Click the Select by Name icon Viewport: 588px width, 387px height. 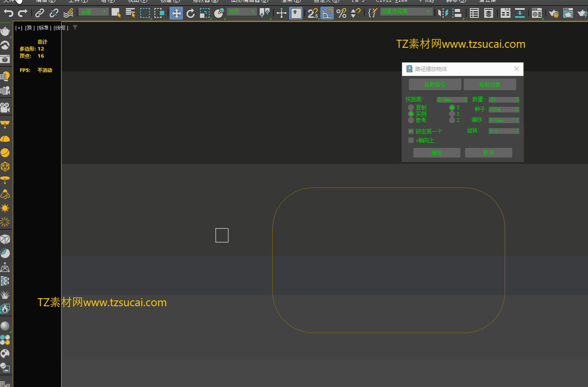click(x=130, y=13)
